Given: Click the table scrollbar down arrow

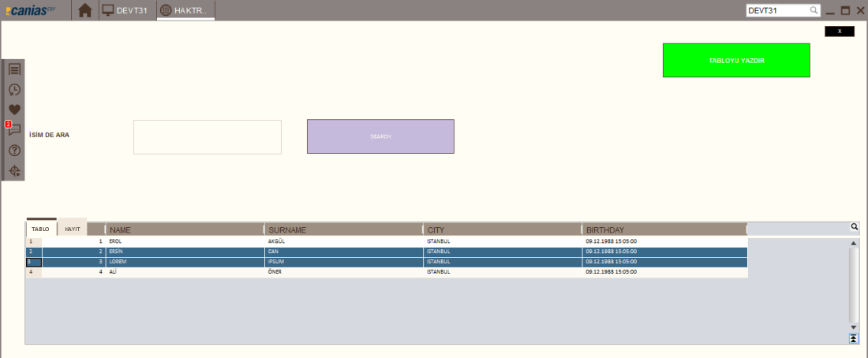Looking at the screenshot, I should coord(854,326).
